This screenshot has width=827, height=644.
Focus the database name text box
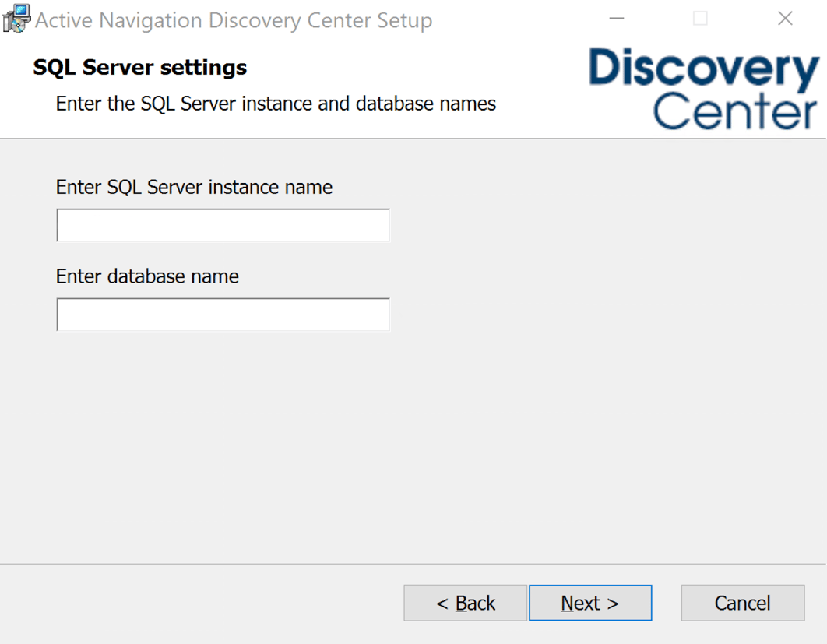(x=223, y=315)
